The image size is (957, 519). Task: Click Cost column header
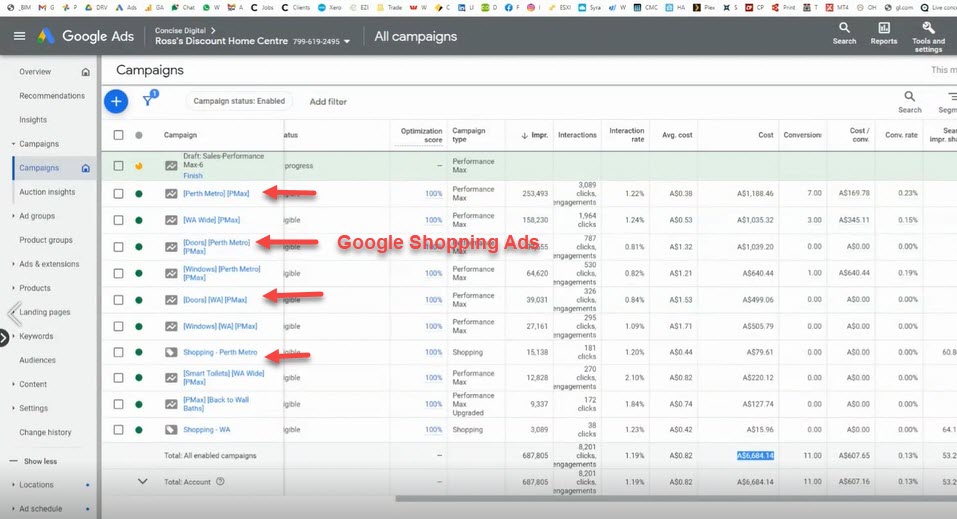[x=765, y=135]
